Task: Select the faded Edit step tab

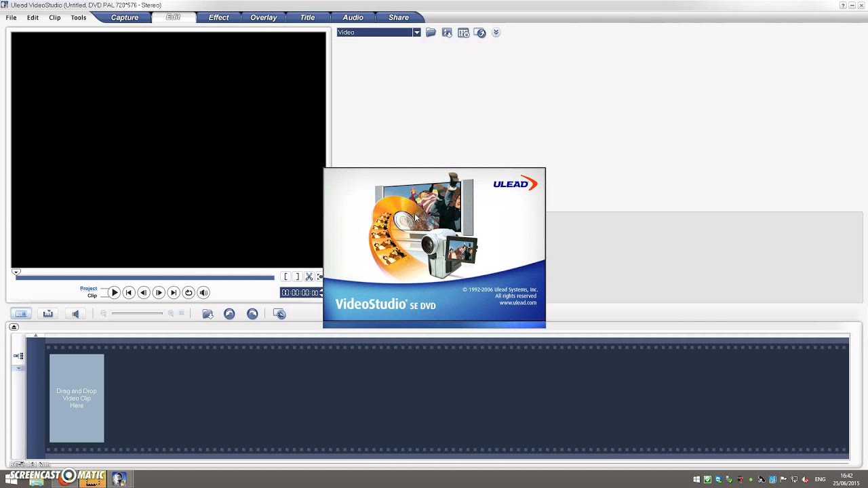Action: (173, 18)
